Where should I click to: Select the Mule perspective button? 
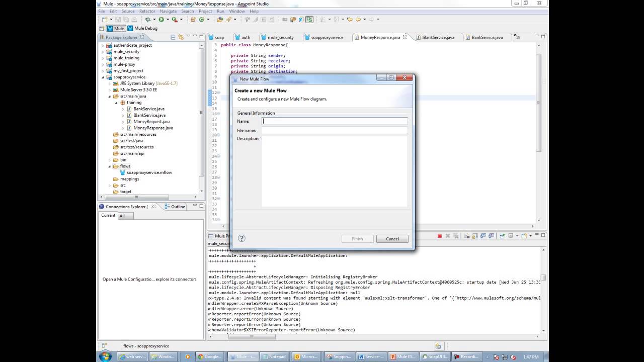point(116,29)
